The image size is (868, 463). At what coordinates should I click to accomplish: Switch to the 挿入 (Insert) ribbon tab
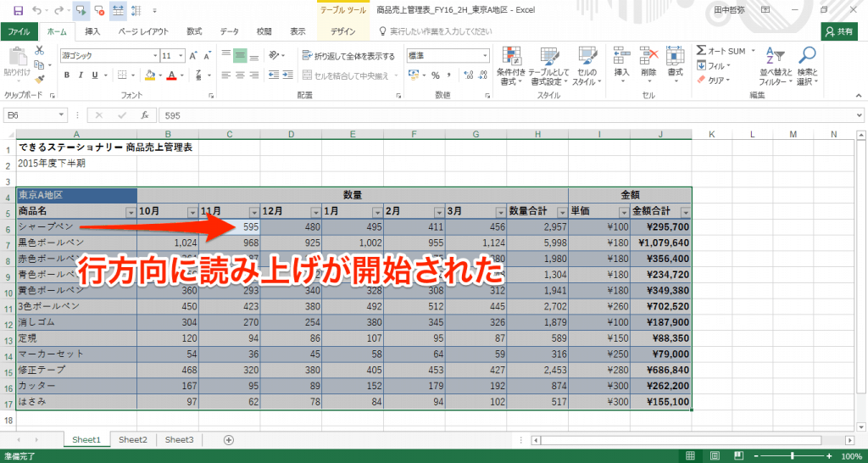click(92, 31)
